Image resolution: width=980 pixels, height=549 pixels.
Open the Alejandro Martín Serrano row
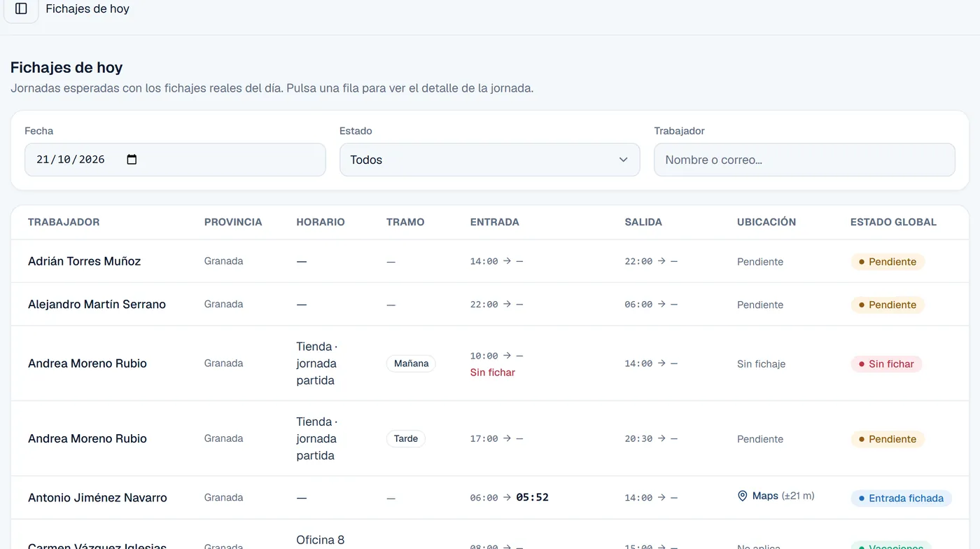(489, 304)
